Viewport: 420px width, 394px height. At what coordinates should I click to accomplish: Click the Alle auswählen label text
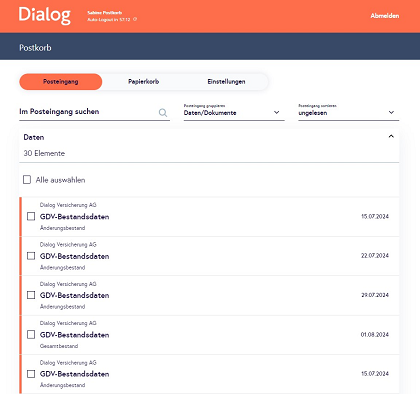(61, 180)
